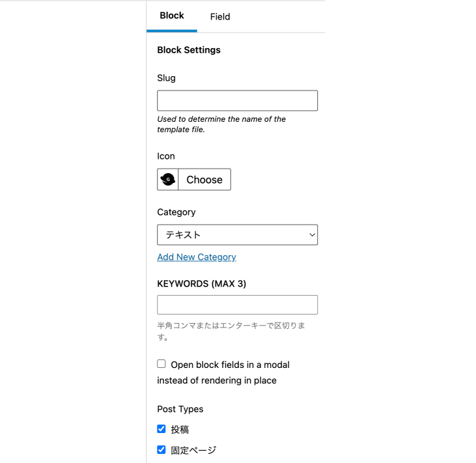476x463 pixels.
Task: Click the chevron arrow on Category select
Action: tap(311, 235)
